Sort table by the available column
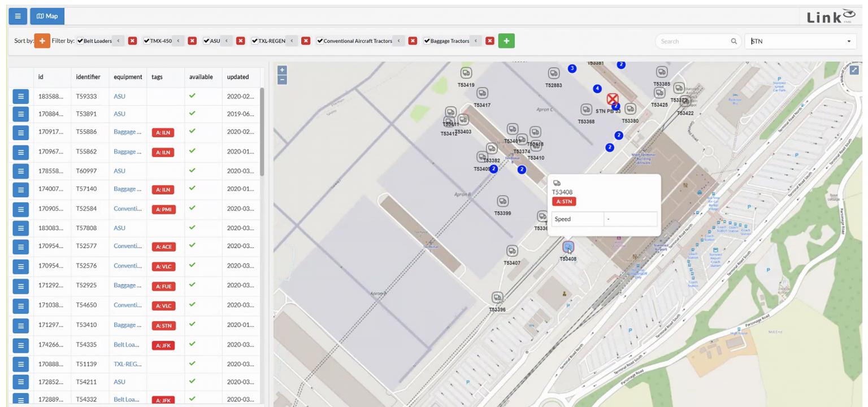 tap(201, 77)
